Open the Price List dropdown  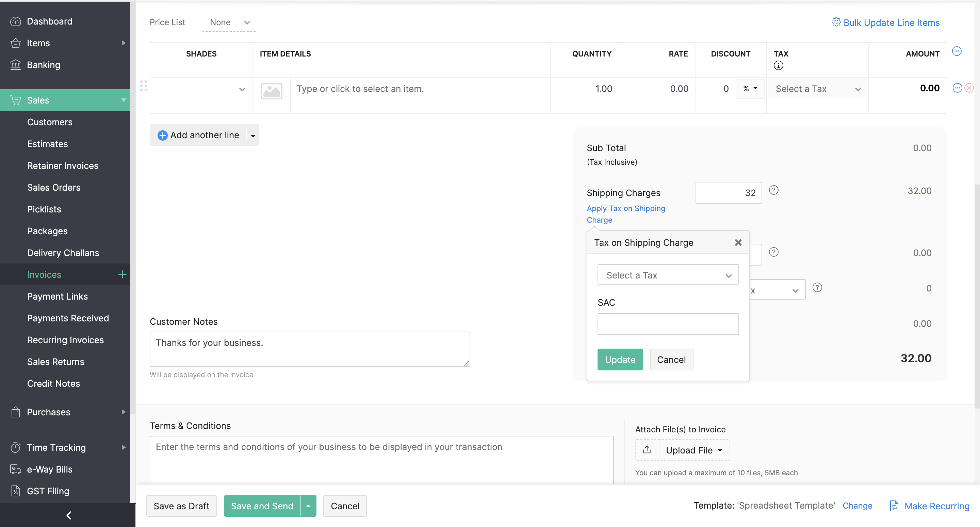[x=229, y=22]
